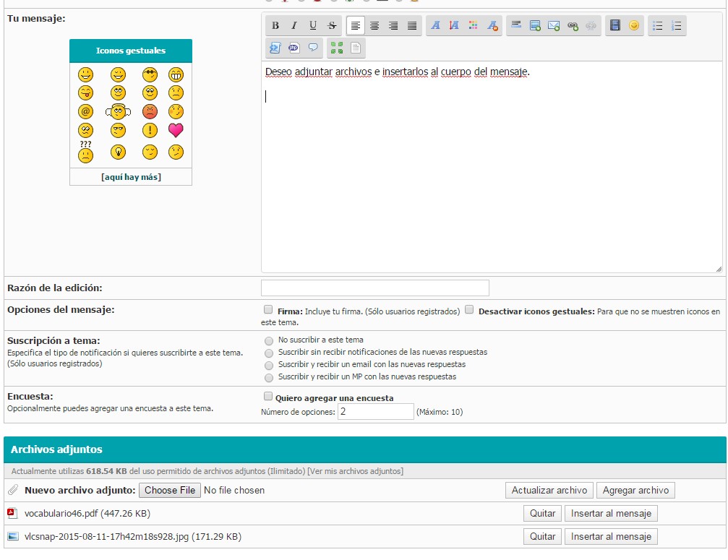Enable the Firma signature checkbox

pos(269,309)
